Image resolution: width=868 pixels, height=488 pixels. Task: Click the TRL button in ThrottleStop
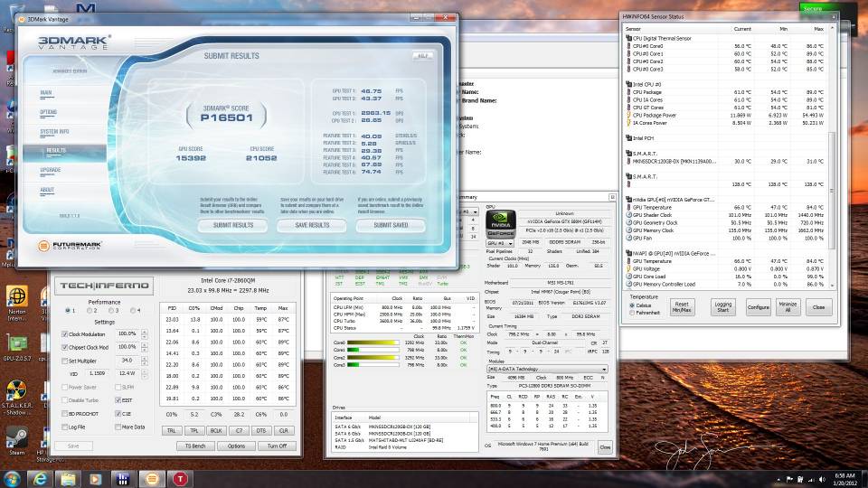click(x=172, y=430)
